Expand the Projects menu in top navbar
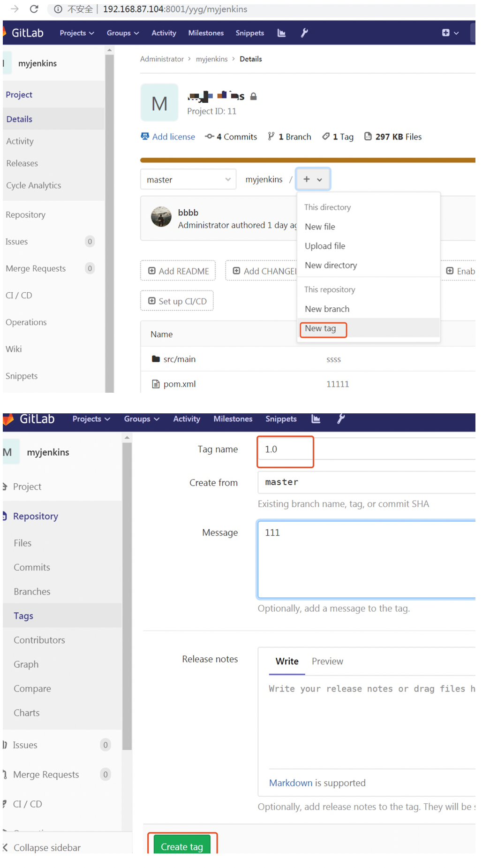The width and height of the screenshot is (482, 868). point(77,33)
